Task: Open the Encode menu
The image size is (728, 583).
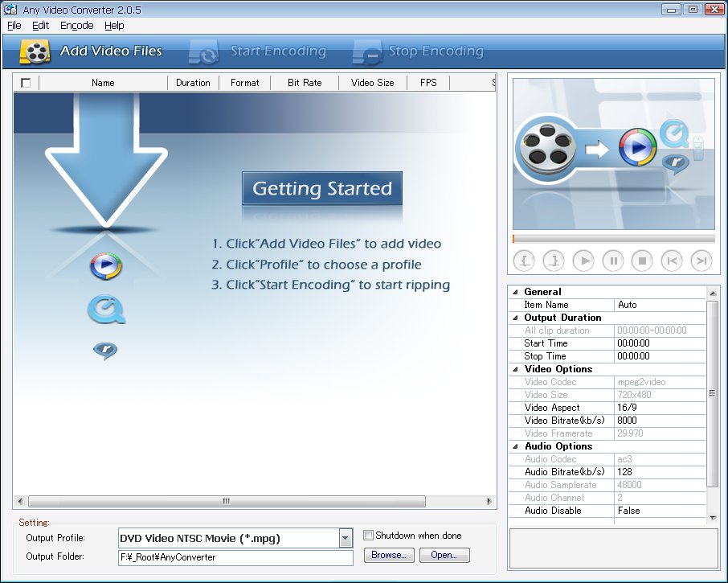Action: [76, 26]
